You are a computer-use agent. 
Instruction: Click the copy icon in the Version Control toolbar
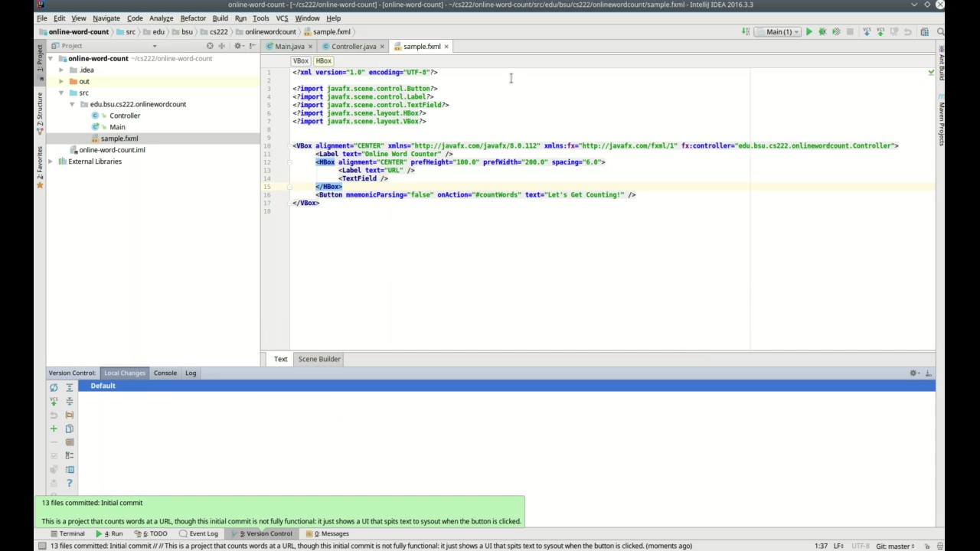70,429
